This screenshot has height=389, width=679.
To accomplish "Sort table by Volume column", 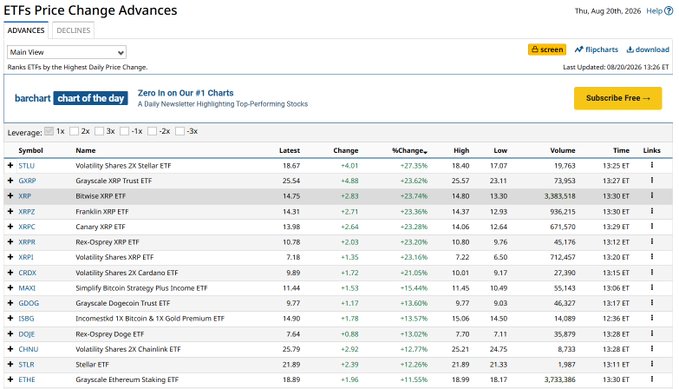I will (563, 150).
